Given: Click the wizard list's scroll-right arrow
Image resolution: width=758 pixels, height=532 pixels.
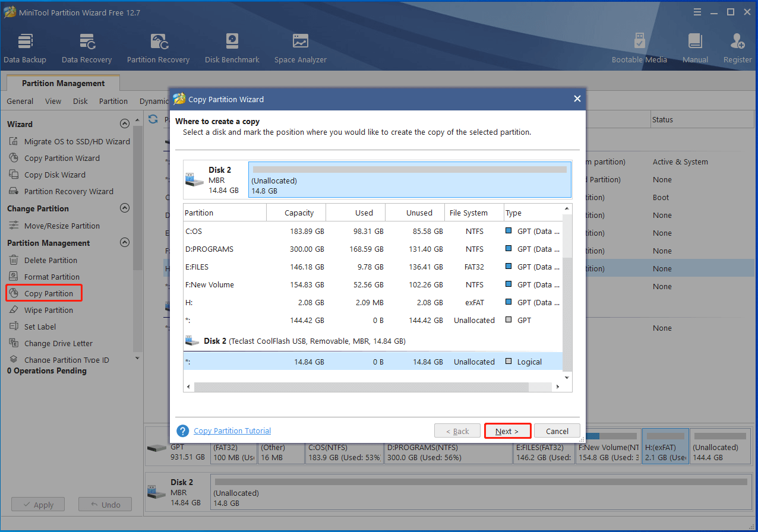Looking at the screenshot, I should (x=557, y=387).
